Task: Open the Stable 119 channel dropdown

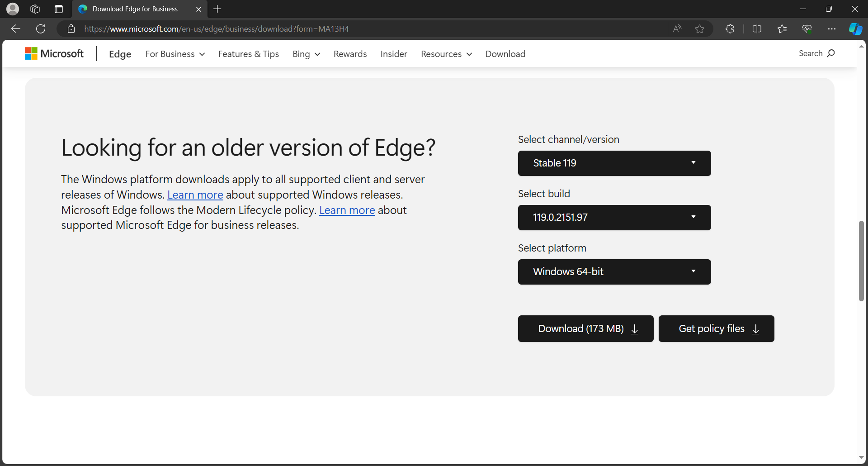Action: click(x=614, y=163)
